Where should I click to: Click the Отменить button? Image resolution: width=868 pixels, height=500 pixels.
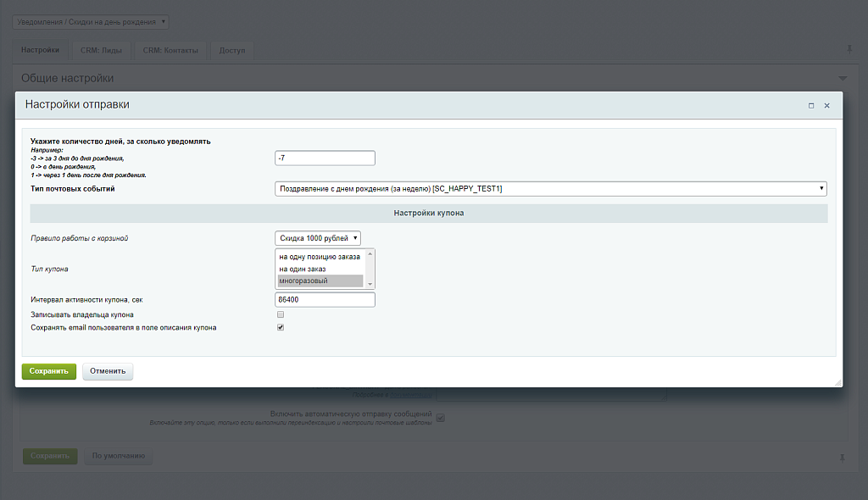108,371
